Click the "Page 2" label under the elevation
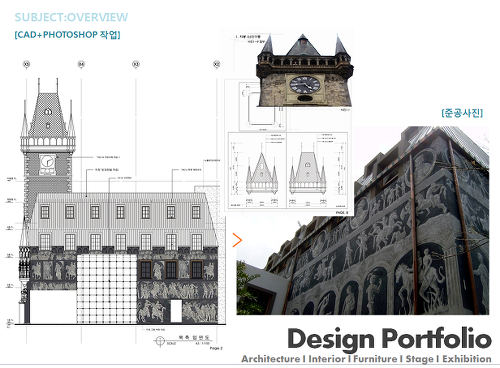The image size is (500, 368). pos(216,348)
